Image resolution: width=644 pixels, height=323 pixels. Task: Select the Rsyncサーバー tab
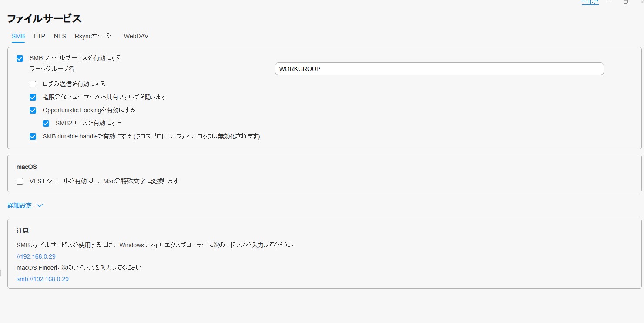point(95,36)
